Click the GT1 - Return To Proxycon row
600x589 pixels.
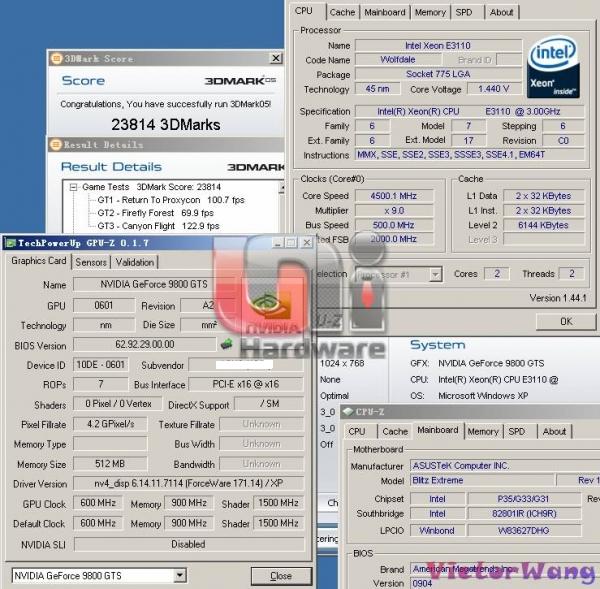pyautogui.click(x=171, y=200)
